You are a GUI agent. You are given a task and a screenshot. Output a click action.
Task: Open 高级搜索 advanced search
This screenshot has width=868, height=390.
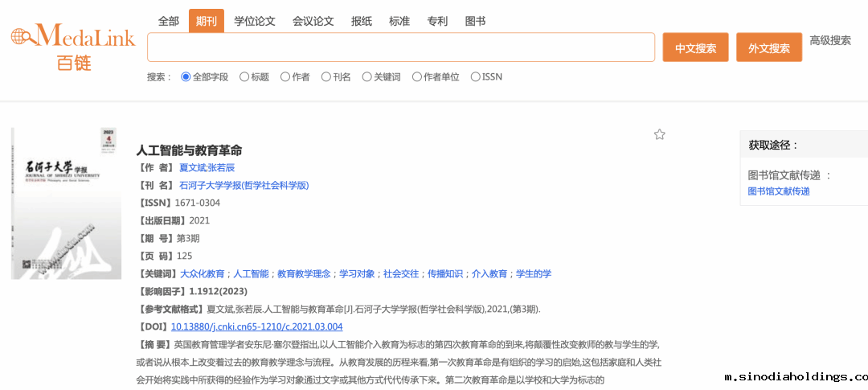[829, 40]
